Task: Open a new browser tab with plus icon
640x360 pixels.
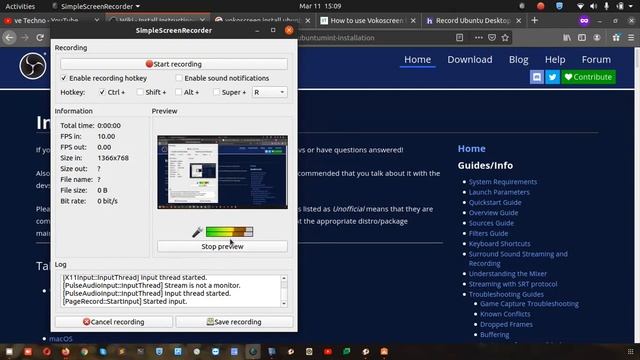Action: [x=535, y=20]
